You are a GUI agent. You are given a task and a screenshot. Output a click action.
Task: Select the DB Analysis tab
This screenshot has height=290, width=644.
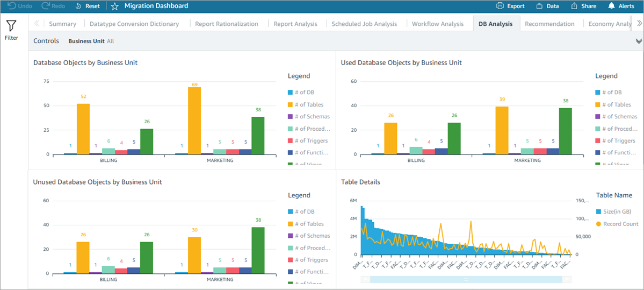click(495, 24)
